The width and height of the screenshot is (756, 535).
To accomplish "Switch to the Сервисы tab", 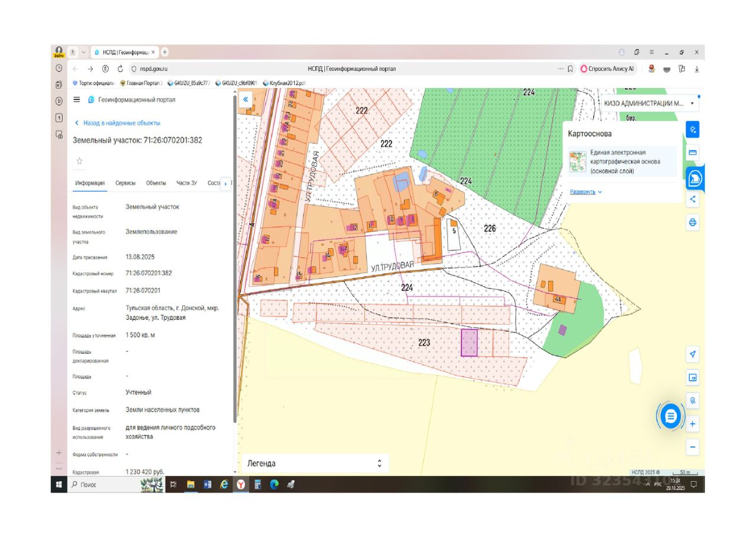I will [125, 183].
